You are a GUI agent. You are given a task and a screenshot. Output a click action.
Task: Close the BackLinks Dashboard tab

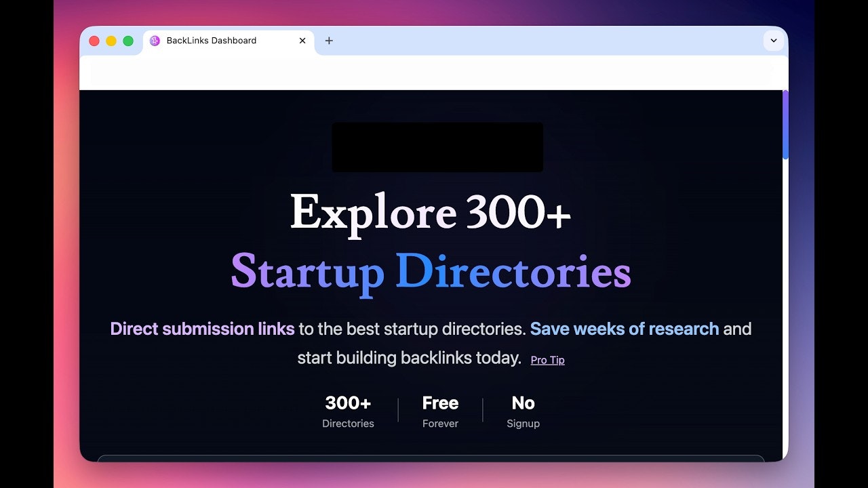point(302,41)
